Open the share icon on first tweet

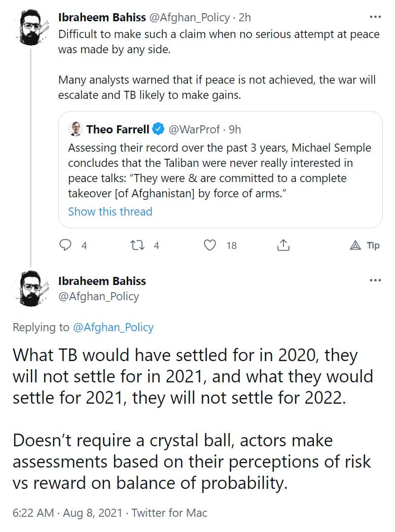(x=283, y=245)
